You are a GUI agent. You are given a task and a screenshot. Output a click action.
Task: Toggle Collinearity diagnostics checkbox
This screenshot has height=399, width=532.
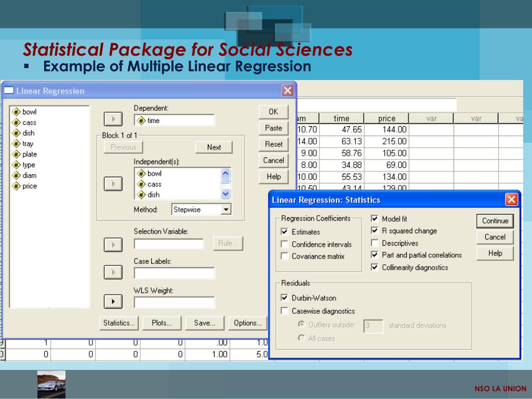coord(375,268)
